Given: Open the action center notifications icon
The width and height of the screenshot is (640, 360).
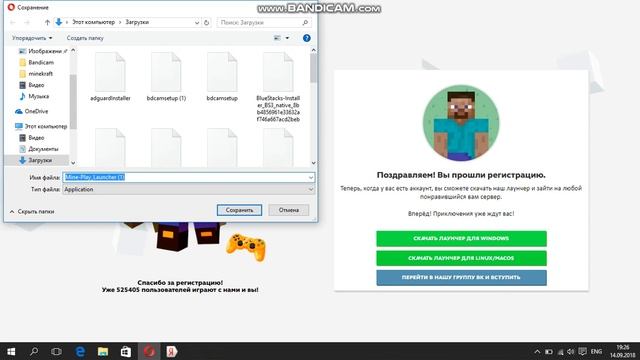Looking at the screenshot, I should [582, 351].
